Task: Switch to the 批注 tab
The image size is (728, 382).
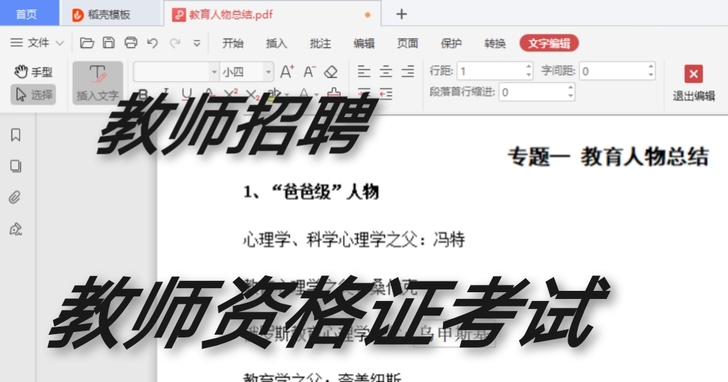Action: click(x=320, y=43)
